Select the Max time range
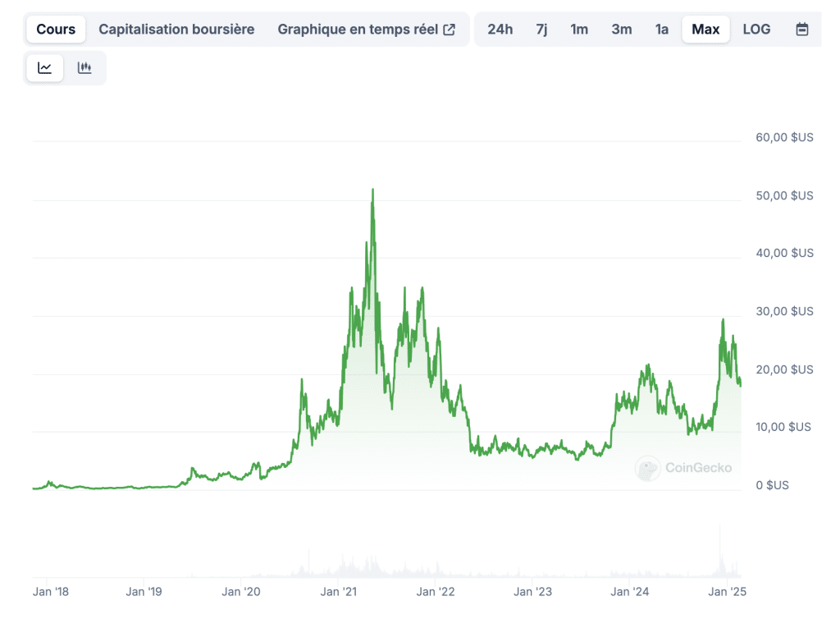840x619 pixels. [x=705, y=30]
